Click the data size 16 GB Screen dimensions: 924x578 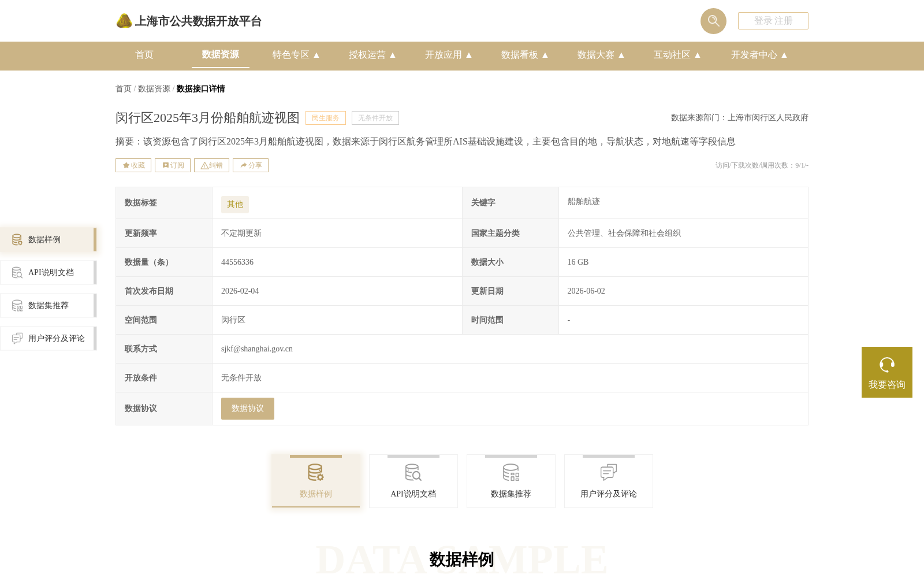(x=578, y=262)
